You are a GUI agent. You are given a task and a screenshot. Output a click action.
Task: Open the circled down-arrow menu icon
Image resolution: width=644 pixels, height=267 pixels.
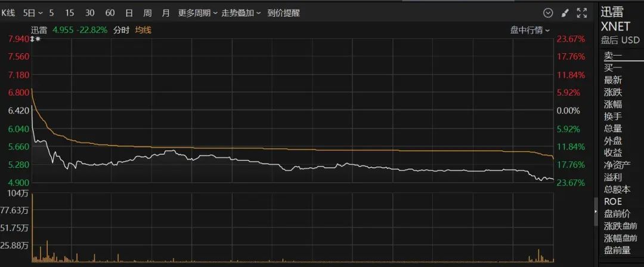click(548, 13)
